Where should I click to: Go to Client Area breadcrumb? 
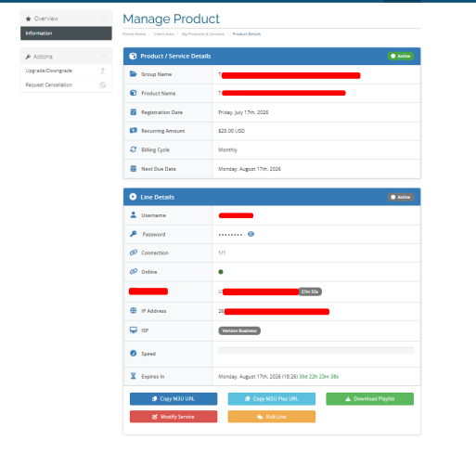click(163, 34)
